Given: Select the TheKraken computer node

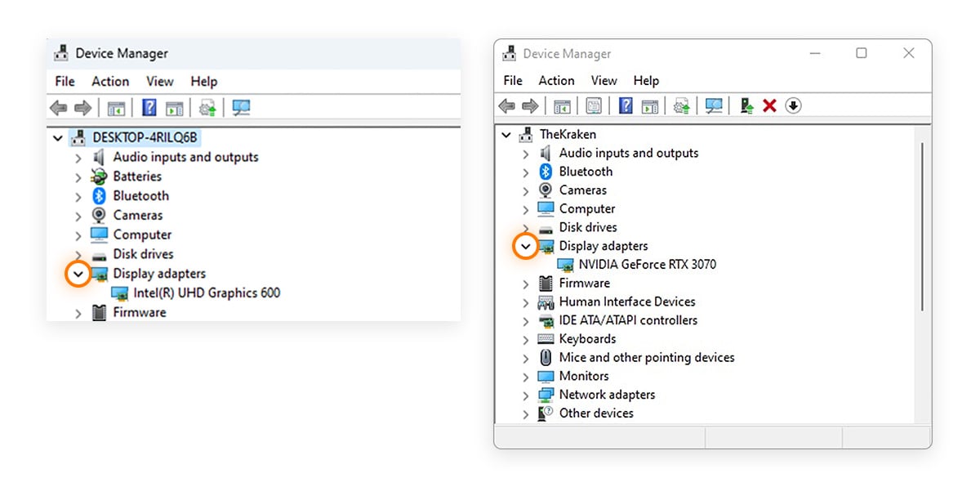Looking at the screenshot, I should pos(568,134).
